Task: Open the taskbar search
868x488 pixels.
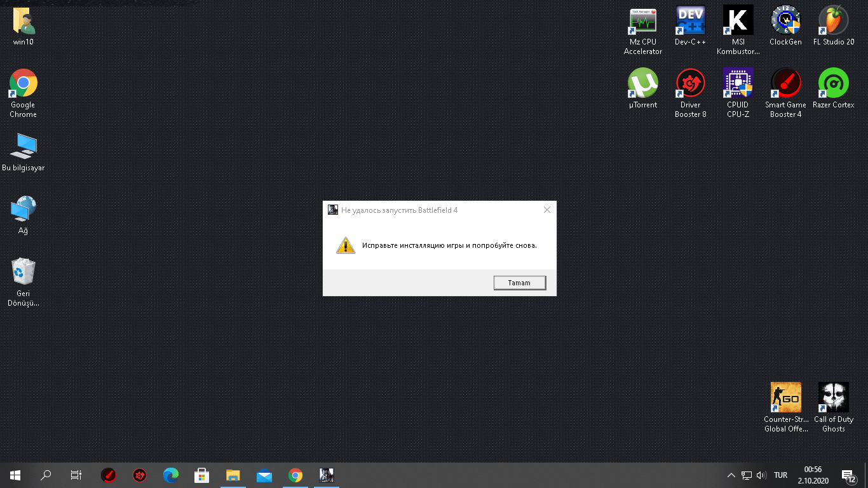Action: click(x=46, y=475)
